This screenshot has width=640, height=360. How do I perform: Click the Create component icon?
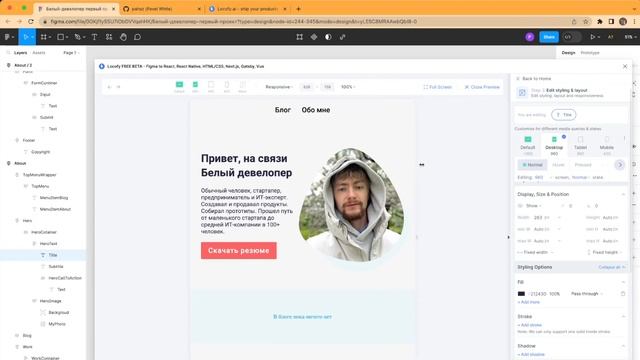pos(314,37)
